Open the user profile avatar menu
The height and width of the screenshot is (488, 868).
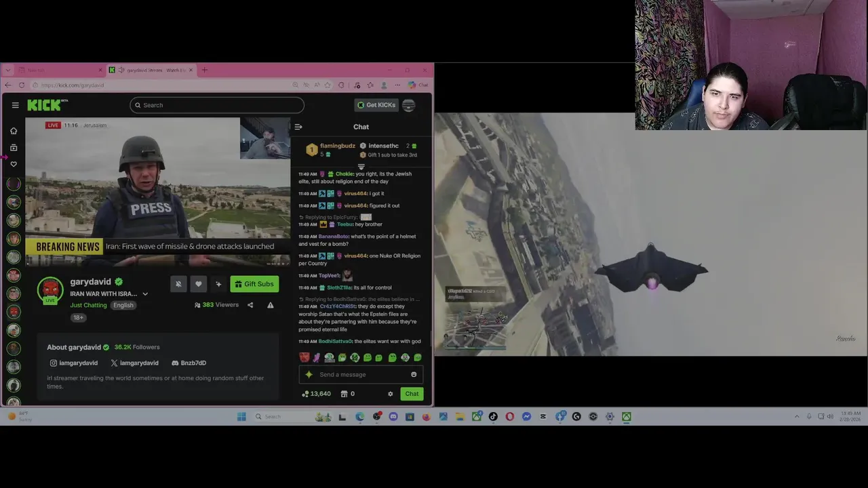pyautogui.click(x=408, y=105)
